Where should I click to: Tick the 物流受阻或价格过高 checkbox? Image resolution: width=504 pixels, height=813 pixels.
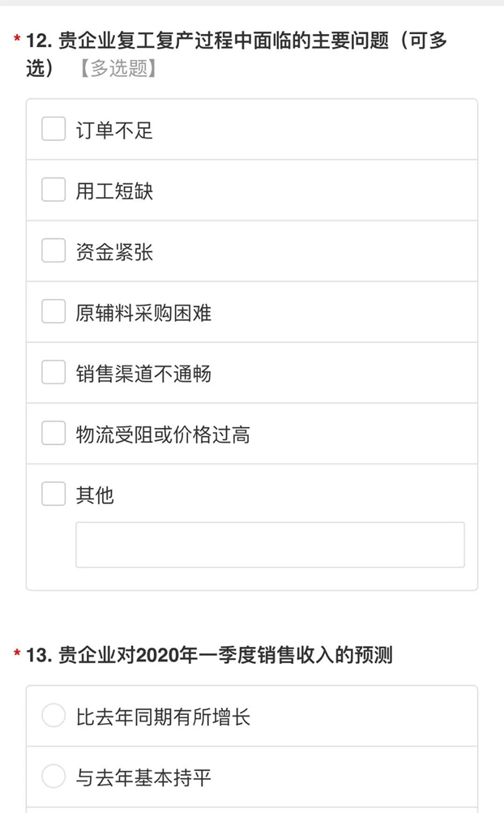point(53,434)
